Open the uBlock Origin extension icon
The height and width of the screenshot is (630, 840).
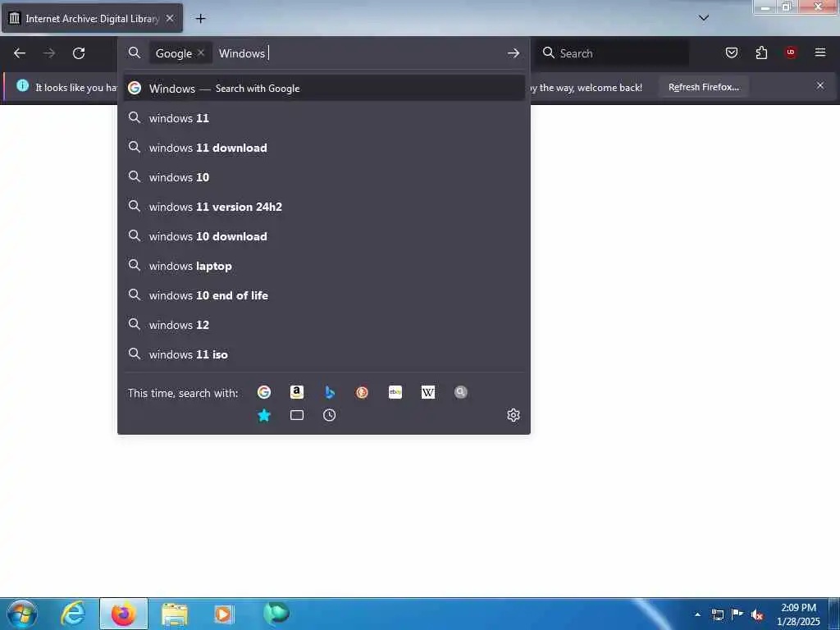(791, 52)
